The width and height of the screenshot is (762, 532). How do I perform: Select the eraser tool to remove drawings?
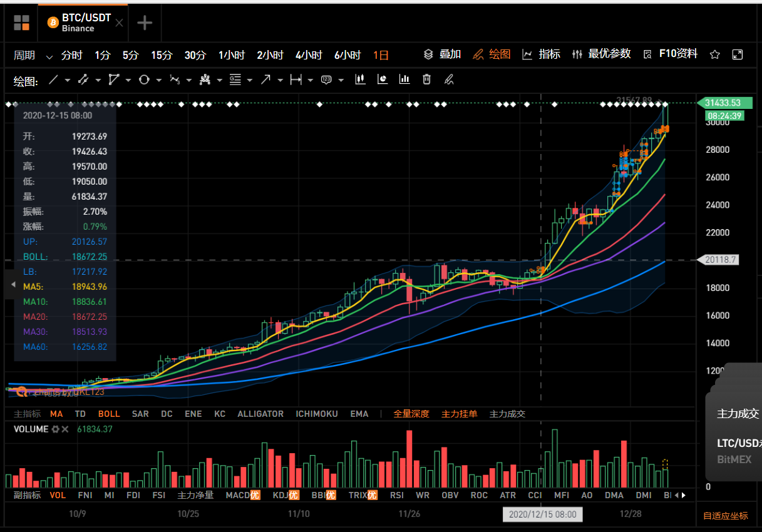pyautogui.click(x=448, y=79)
